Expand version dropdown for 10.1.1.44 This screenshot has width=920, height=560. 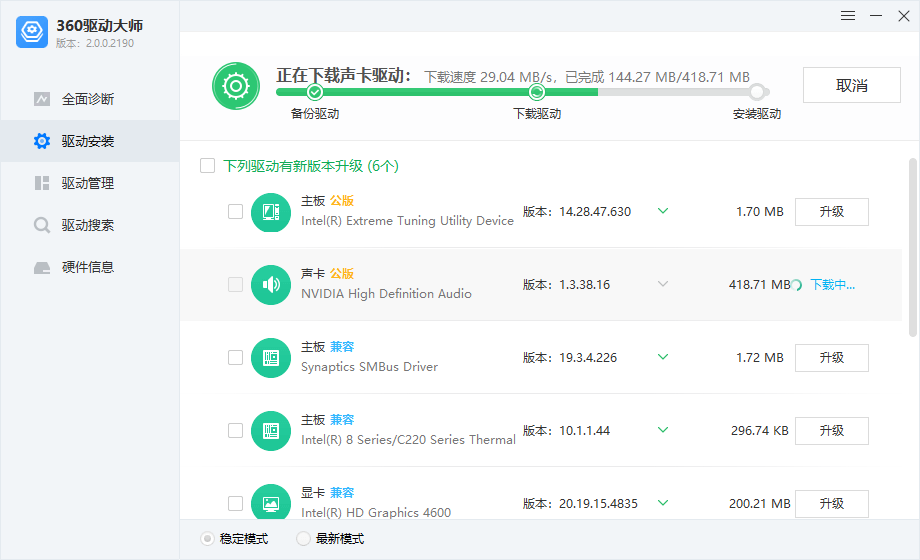click(663, 430)
